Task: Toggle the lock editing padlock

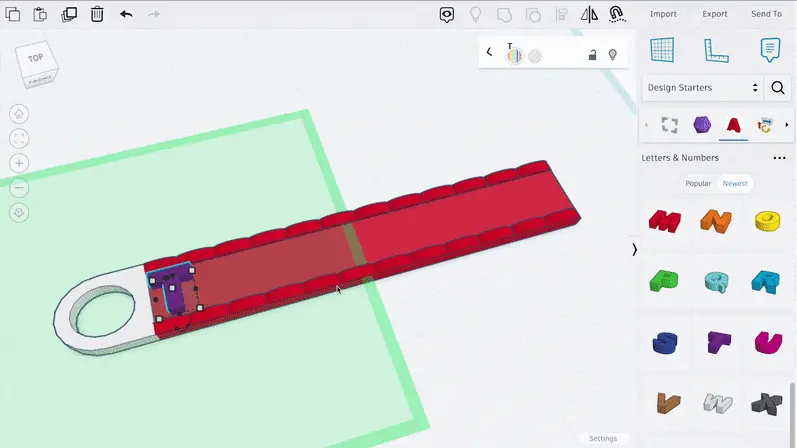Action: (592, 54)
